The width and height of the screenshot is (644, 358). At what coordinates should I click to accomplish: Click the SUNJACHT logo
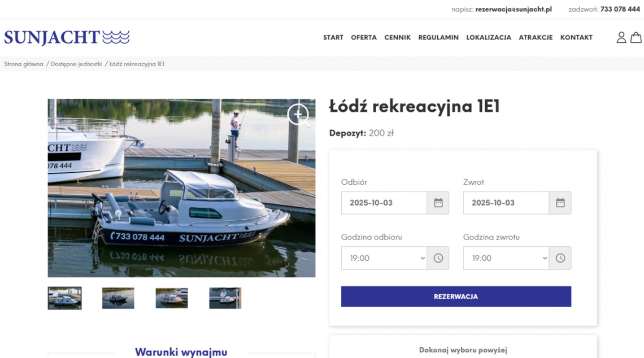(67, 37)
